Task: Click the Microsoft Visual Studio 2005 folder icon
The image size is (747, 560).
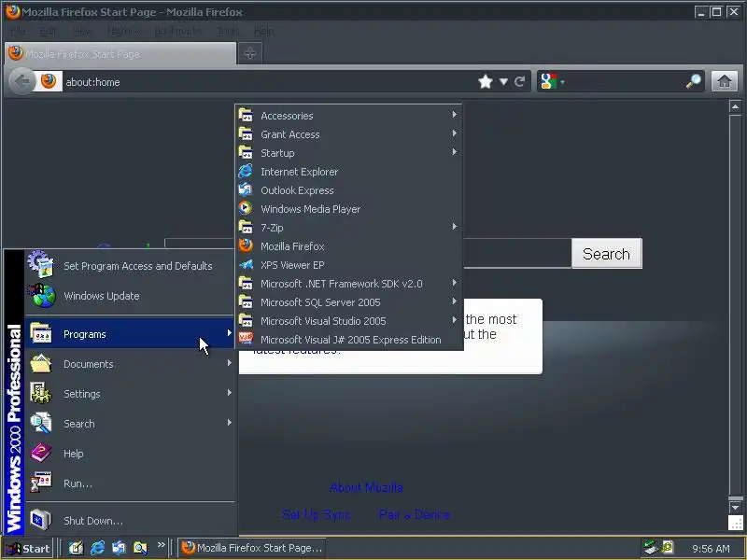Action: pos(246,320)
